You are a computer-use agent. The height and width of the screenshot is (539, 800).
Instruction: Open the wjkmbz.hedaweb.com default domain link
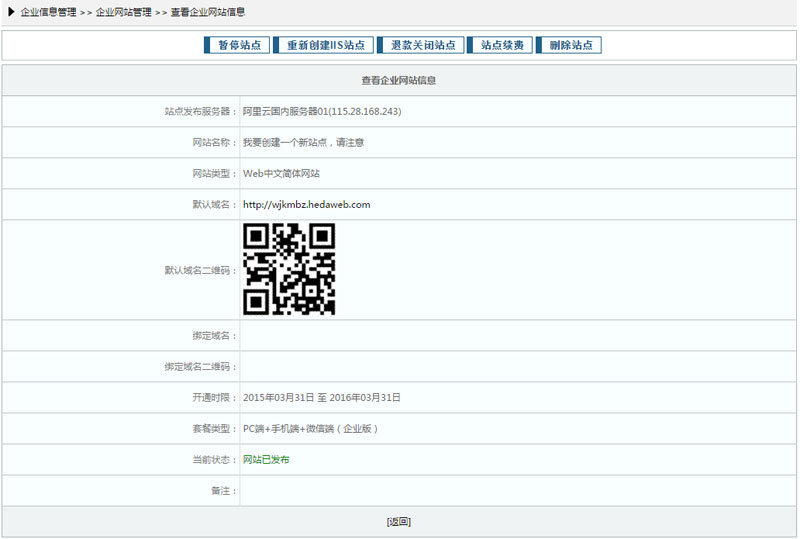pos(306,205)
